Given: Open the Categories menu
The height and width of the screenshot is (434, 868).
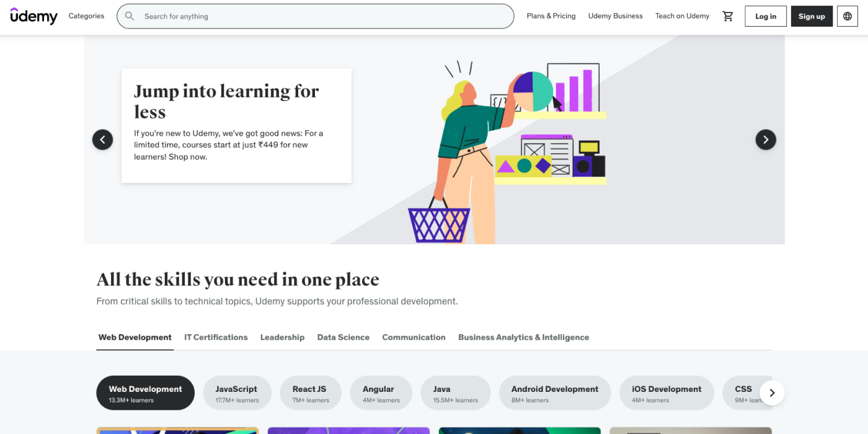Looking at the screenshot, I should [86, 16].
